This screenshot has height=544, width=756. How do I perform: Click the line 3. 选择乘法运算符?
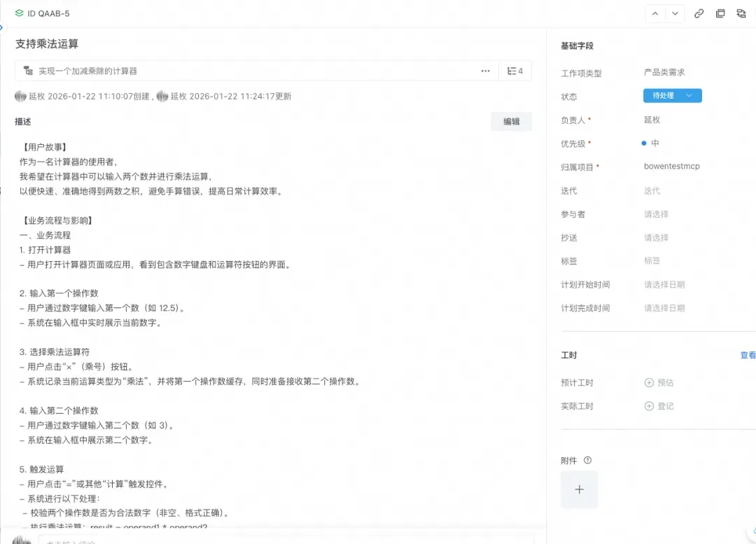point(55,352)
